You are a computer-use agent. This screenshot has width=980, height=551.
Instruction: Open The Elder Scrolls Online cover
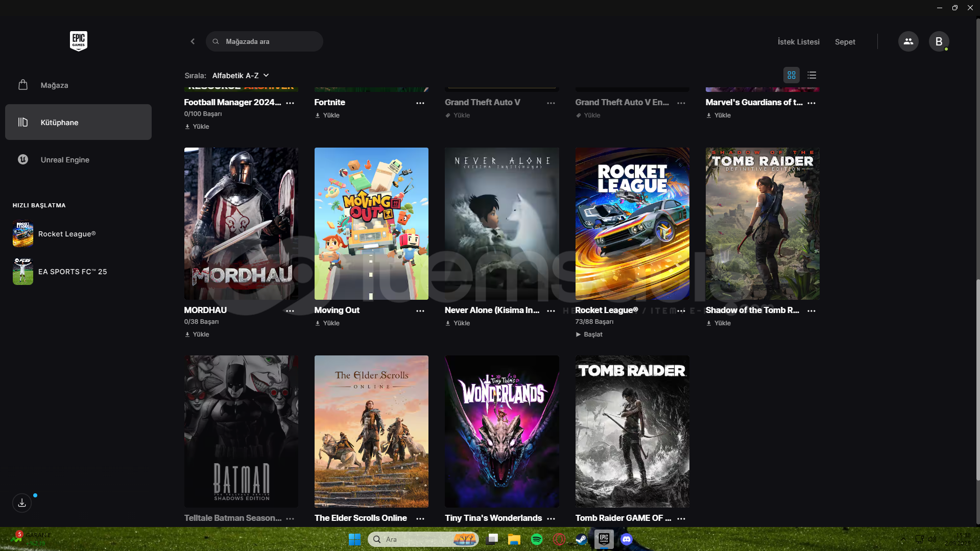click(371, 432)
